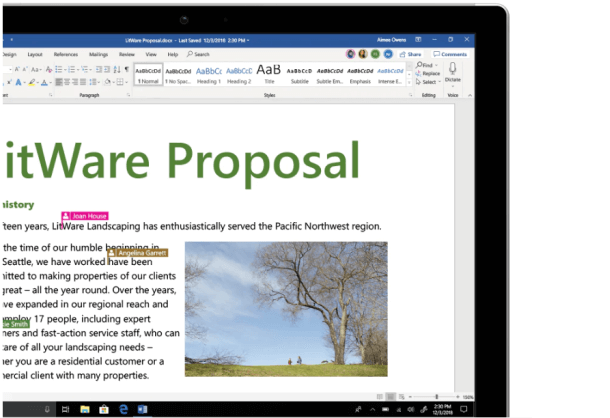Image resolution: width=610 pixels, height=418 pixels.
Task: Open Find in the Editing group
Action: tap(427, 65)
